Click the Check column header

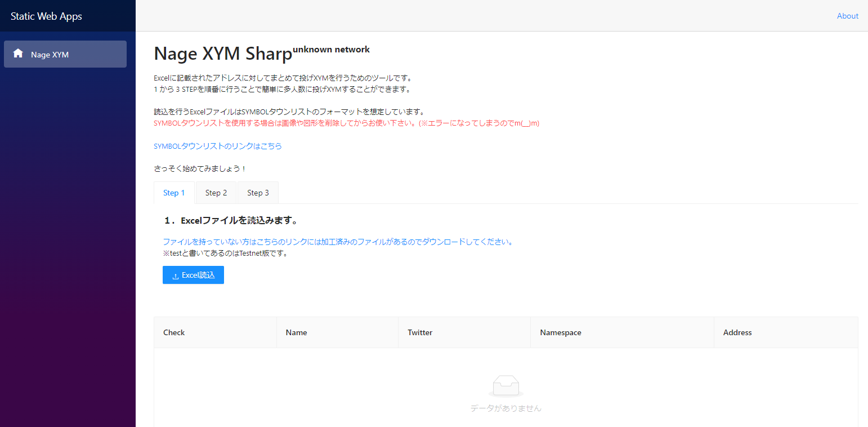(215, 332)
